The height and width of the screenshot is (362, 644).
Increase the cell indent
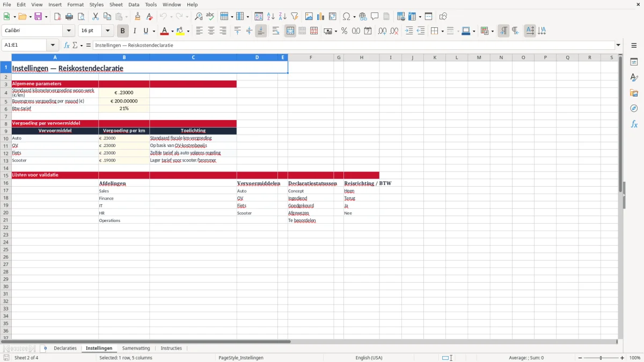coord(409,31)
